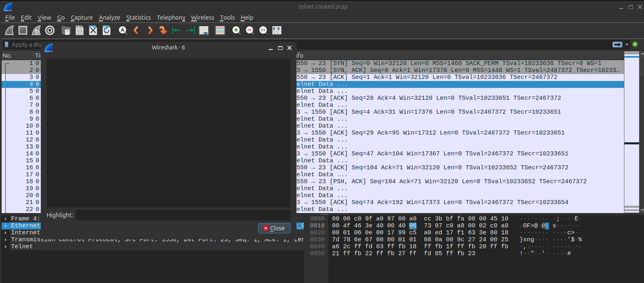
Task: Open the Telephony menu
Action: point(171,18)
